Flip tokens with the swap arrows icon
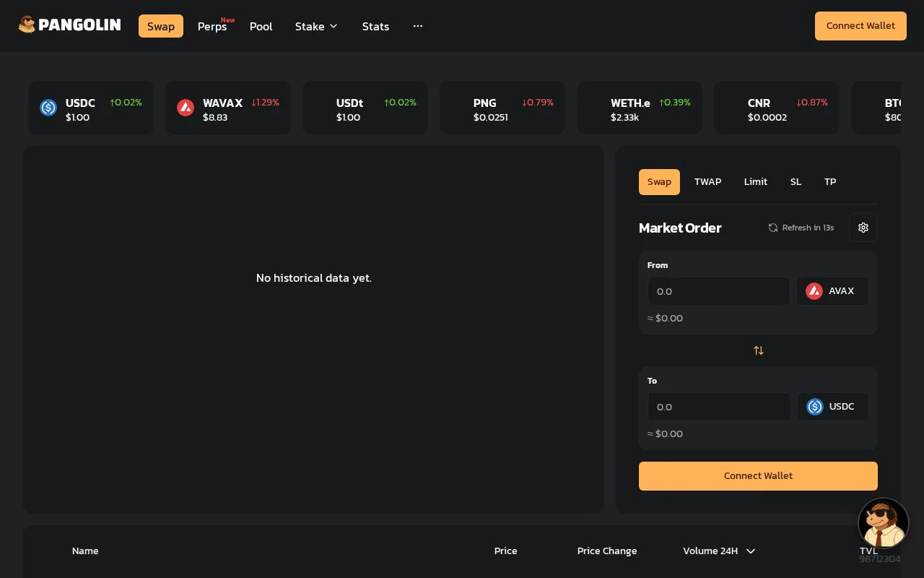 pyautogui.click(x=759, y=350)
